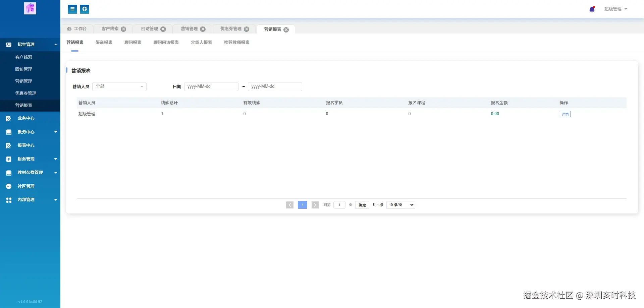The height and width of the screenshot is (308, 644).
Task: Click the 内部管理 grid icon
Action: click(x=9, y=200)
